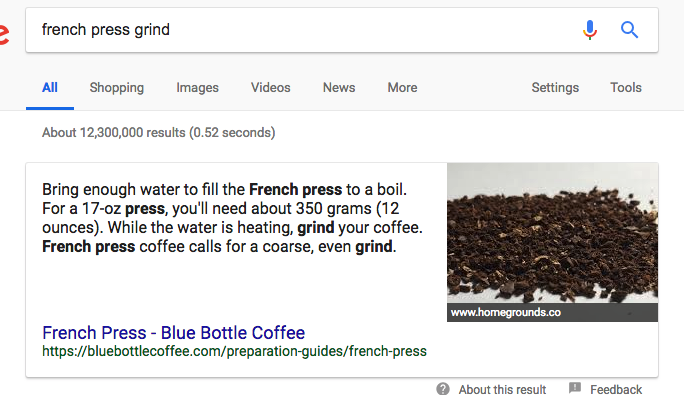Screen dimensions: 684x395
Task: Click the Feedback link
Action: click(616, 389)
